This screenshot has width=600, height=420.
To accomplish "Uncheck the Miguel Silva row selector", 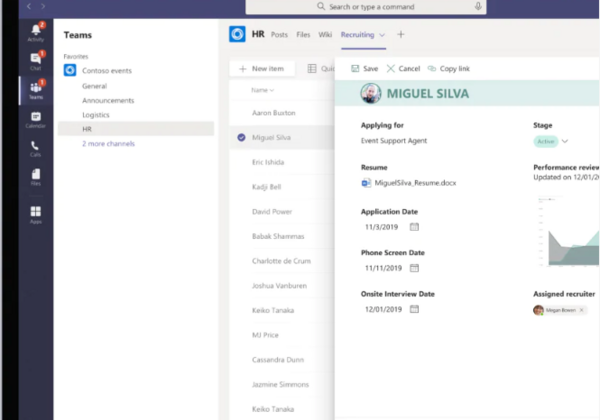I will 241,137.
